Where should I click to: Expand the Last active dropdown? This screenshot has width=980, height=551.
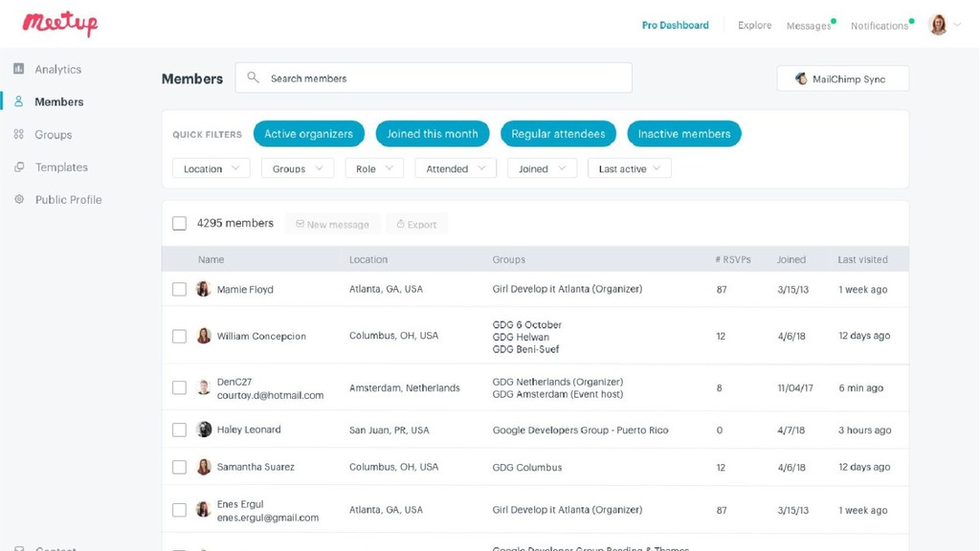pos(629,169)
